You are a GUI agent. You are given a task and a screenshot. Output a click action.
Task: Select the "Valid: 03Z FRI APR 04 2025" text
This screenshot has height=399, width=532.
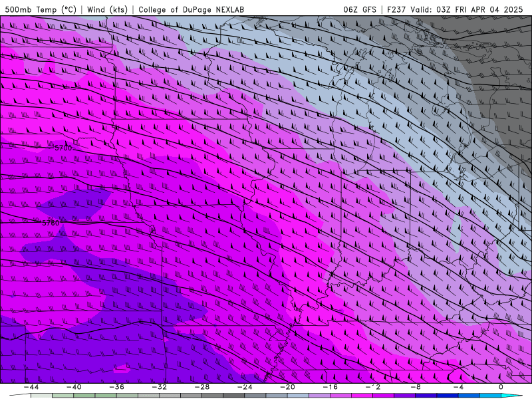pos(467,9)
